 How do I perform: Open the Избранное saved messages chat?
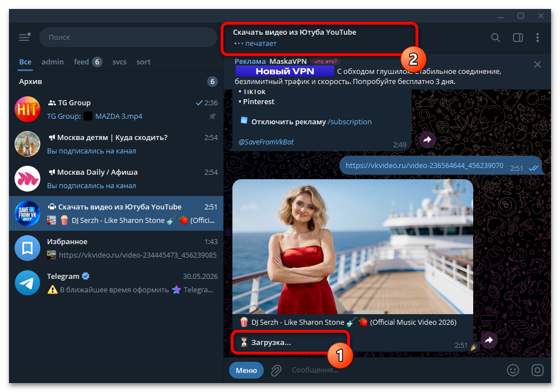pyautogui.click(x=116, y=248)
